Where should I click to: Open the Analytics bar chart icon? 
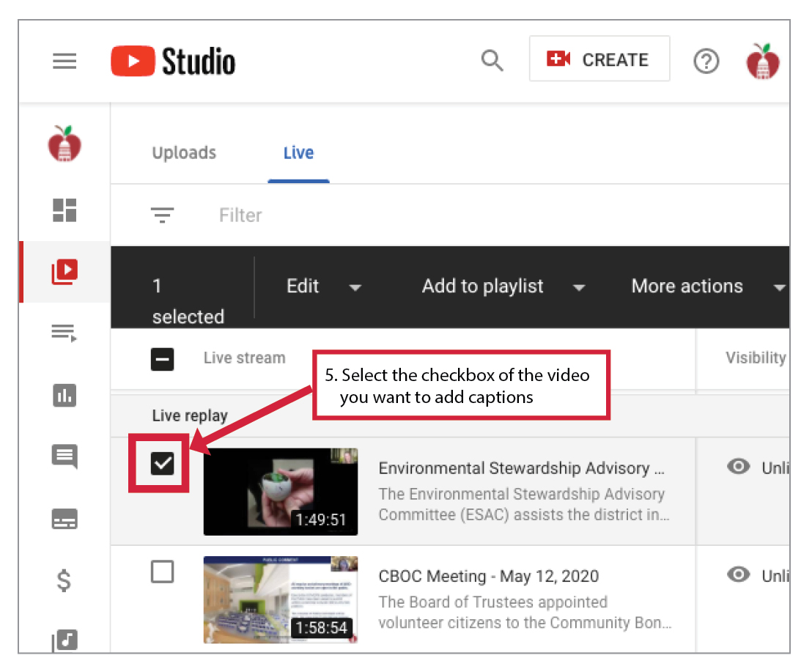pyautogui.click(x=64, y=396)
